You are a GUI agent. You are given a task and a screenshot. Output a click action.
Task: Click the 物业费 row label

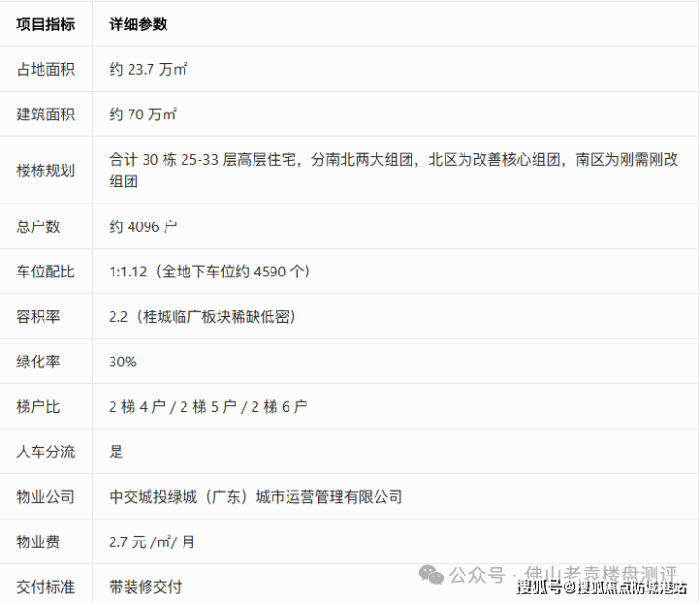tap(39, 541)
